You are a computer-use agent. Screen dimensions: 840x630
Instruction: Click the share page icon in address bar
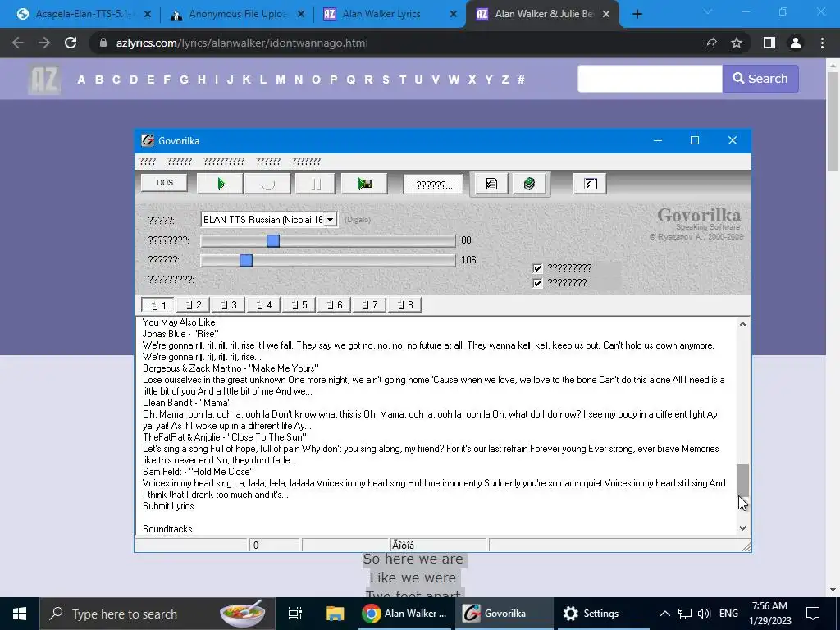tap(710, 43)
